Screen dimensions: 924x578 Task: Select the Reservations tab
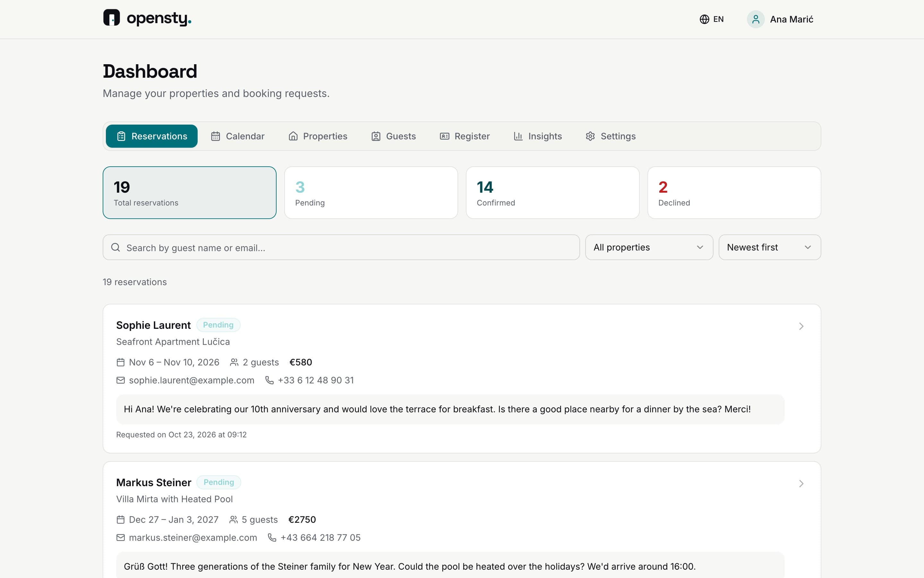tap(151, 136)
